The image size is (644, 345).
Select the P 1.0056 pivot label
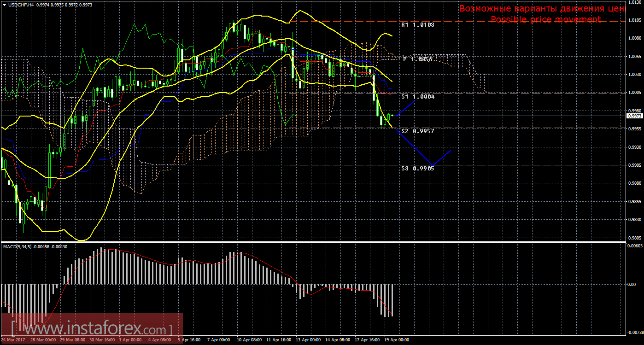coord(417,59)
